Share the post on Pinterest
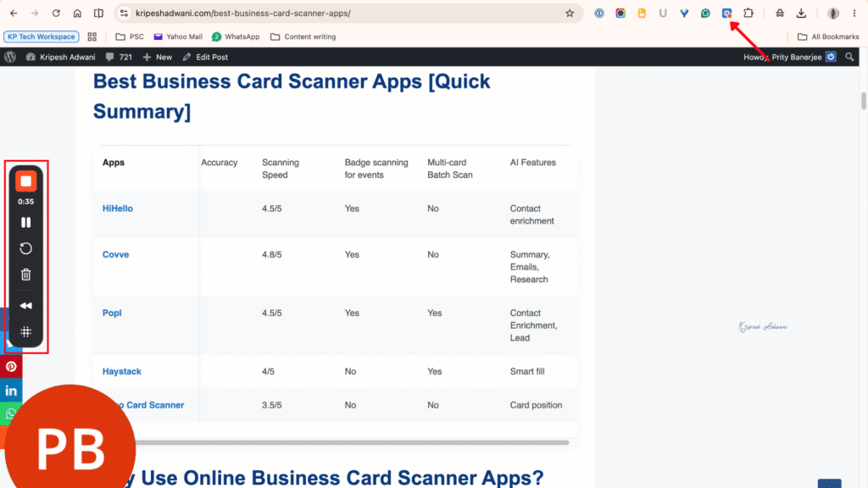Viewport: 868px width, 488px height. 11,366
